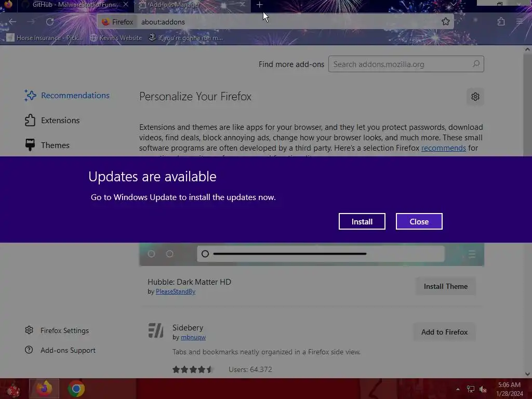
Task: Click the scrollbar down arrow
Action: click(x=527, y=374)
